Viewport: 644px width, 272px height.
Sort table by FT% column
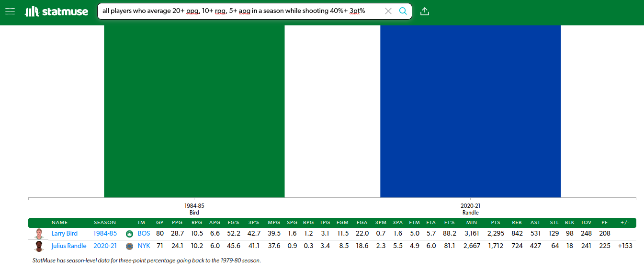(x=450, y=223)
